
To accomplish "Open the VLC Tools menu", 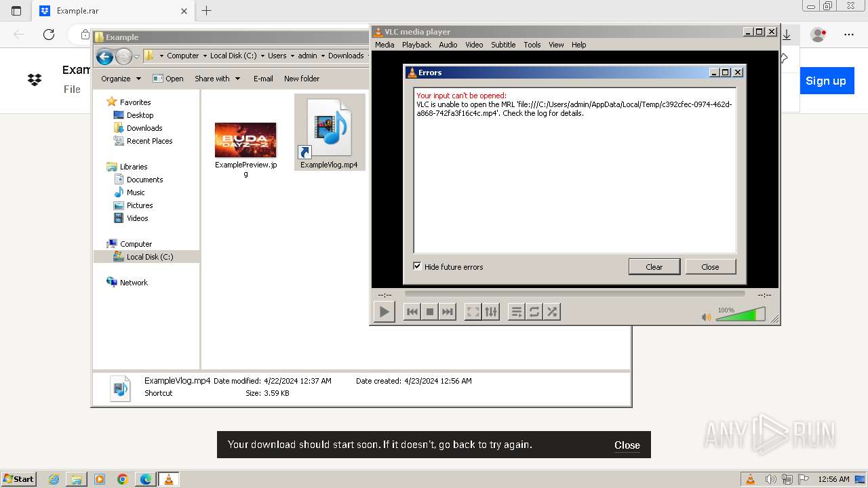I will (x=532, y=45).
